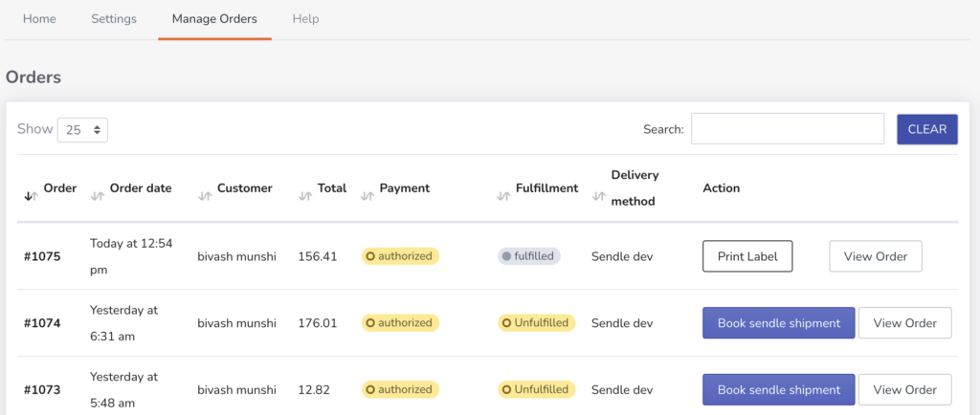This screenshot has width=980, height=415.
Task: Open the Show 25 entries dropdown
Action: pos(82,130)
